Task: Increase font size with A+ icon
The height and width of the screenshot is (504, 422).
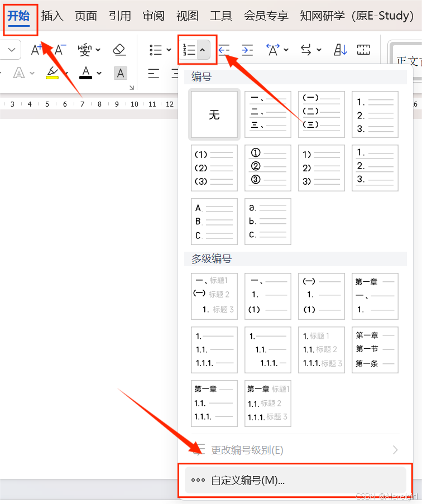Action: pyautogui.click(x=36, y=50)
